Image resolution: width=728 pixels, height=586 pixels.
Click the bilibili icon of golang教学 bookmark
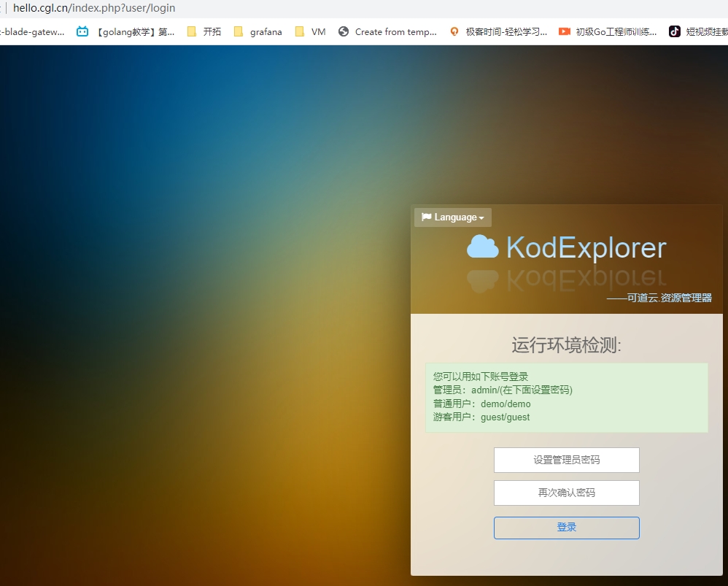[x=82, y=31]
